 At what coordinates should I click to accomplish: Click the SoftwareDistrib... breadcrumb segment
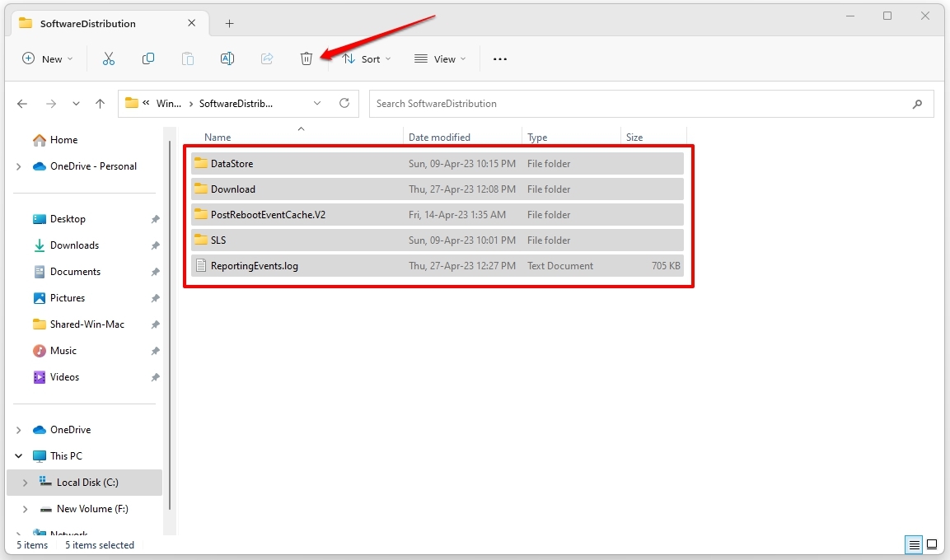coord(236,104)
